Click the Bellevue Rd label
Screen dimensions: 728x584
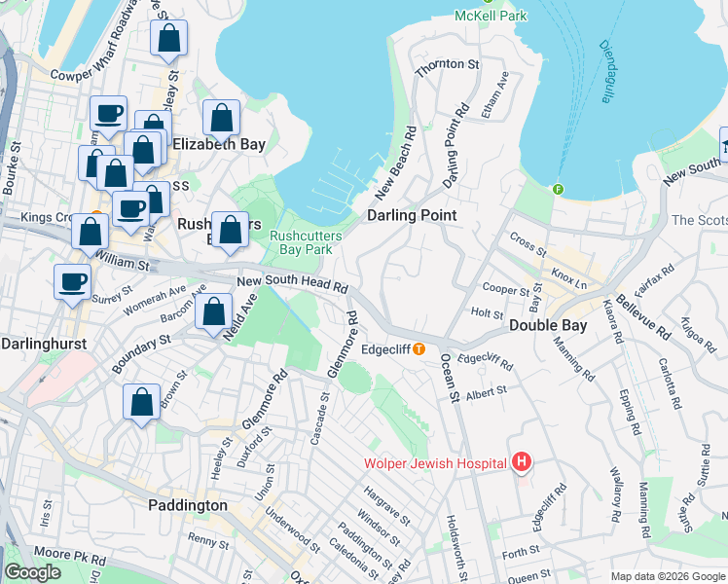click(643, 317)
